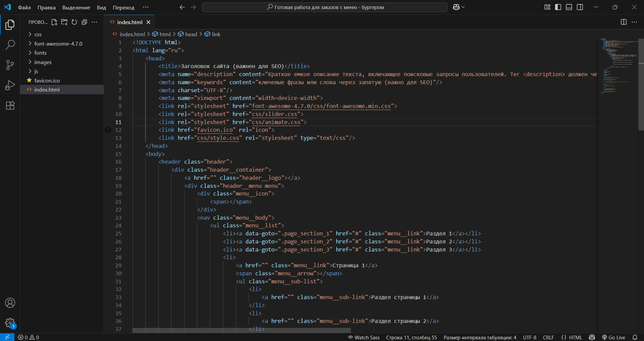Expand the css folder
644x341 pixels.
(38, 35)
